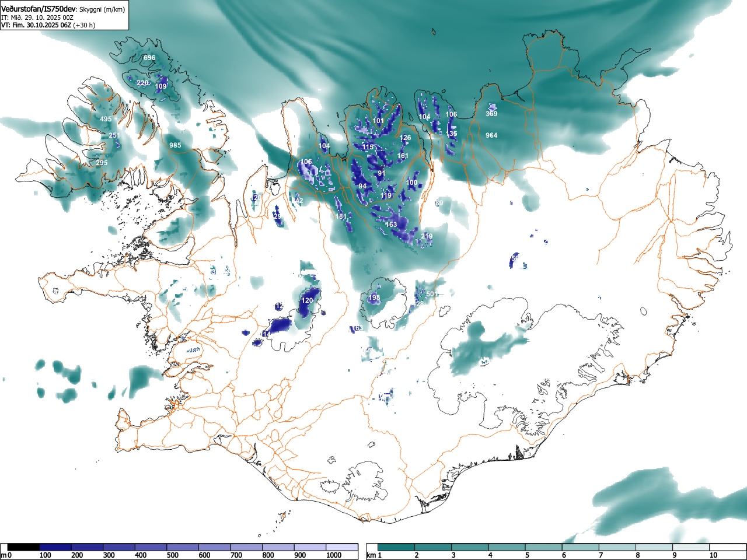Click the map value '109'
747x560 pixels.
[x=160, y=86]
